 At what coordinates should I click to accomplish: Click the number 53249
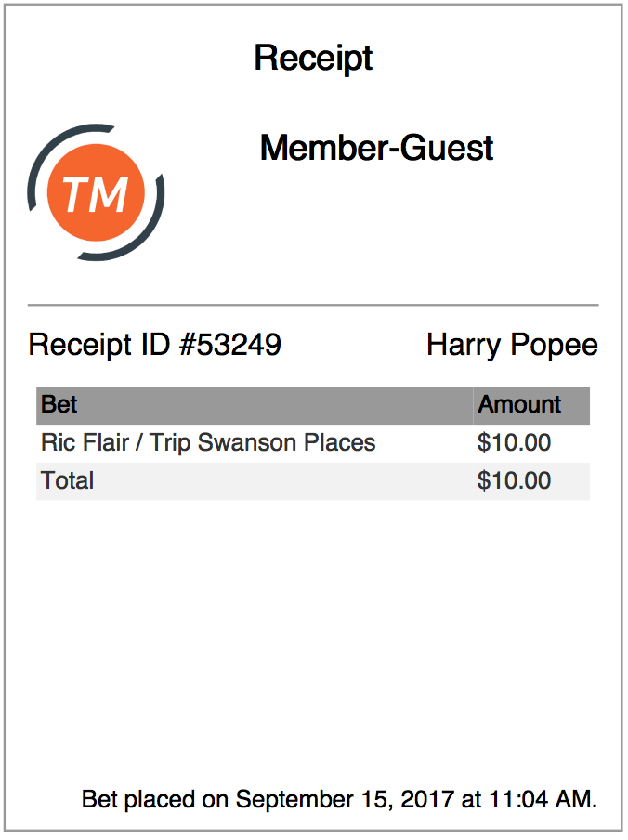coord(239,344)
